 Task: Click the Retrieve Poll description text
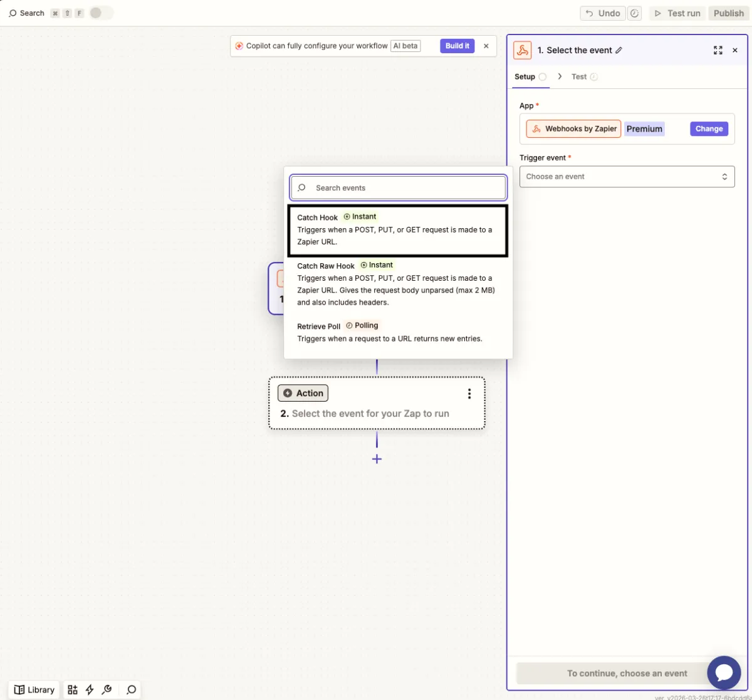pyautogui.click(x=390, y=338)
